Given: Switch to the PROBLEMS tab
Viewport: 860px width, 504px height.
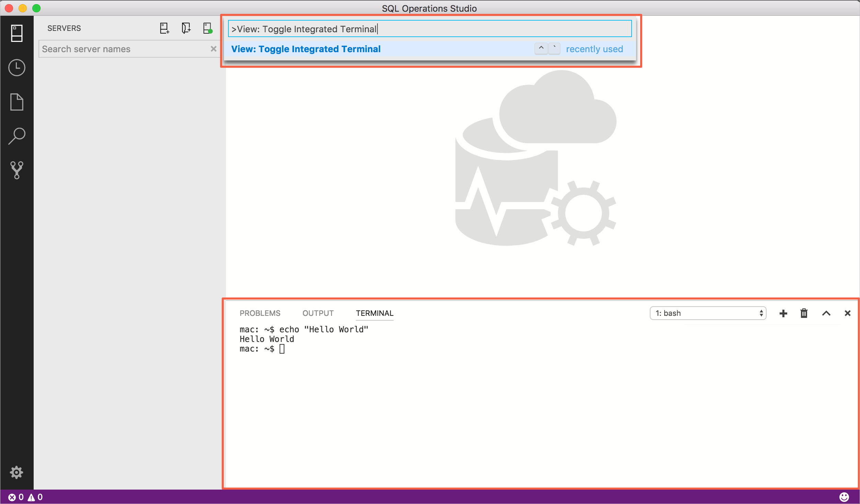Looking at the screenshot, I should [259, 313].
